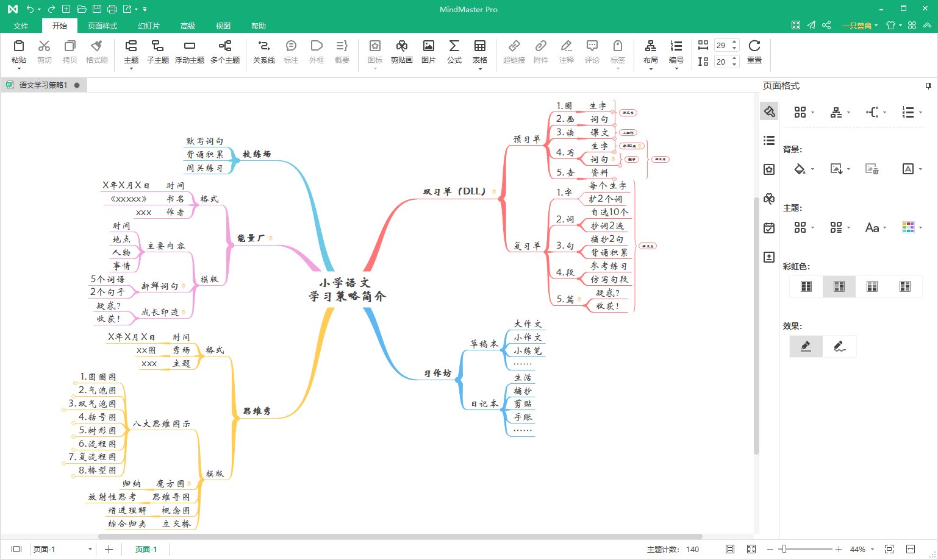Toggle the hand-drawn sketch effect option
This screenshot has height=560, width=938.
[x=839, y=346]
